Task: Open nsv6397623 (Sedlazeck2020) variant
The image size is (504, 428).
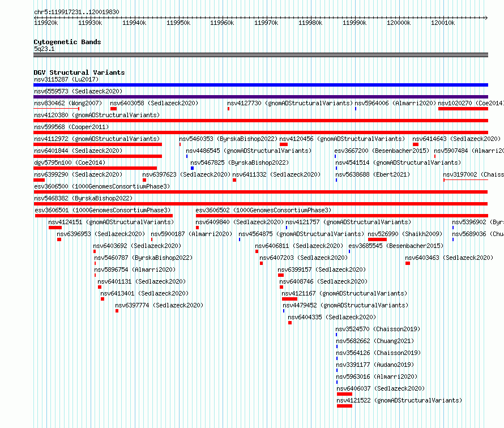Action: [x=186, y=174]
